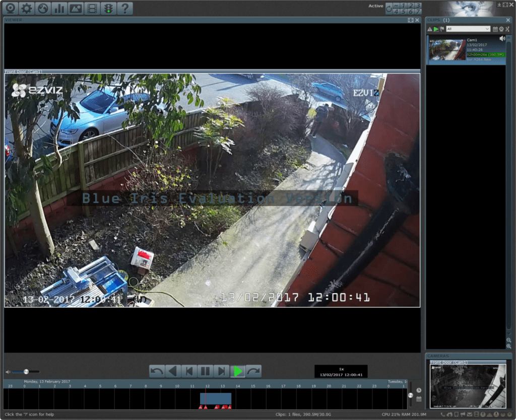
Task: Pause playback with the pause button
Action: [x=205, y=371]
